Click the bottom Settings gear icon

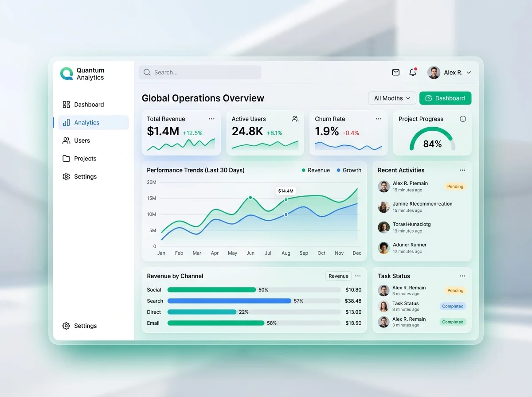[66, 326]
